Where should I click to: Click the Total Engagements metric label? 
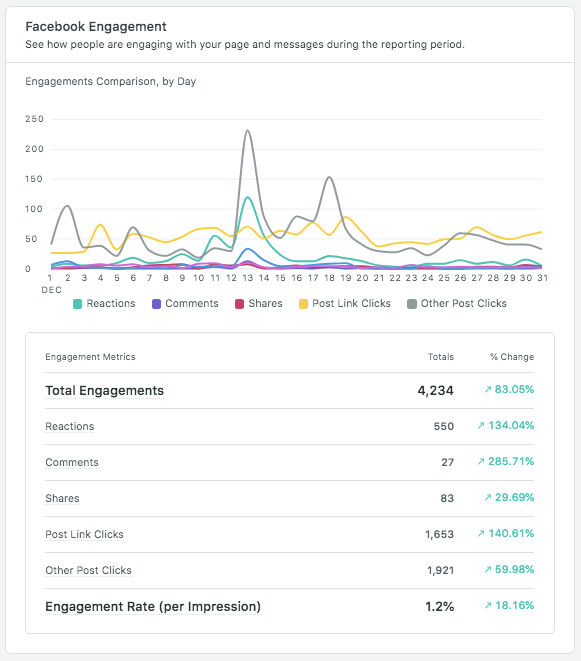pos(105,391)
